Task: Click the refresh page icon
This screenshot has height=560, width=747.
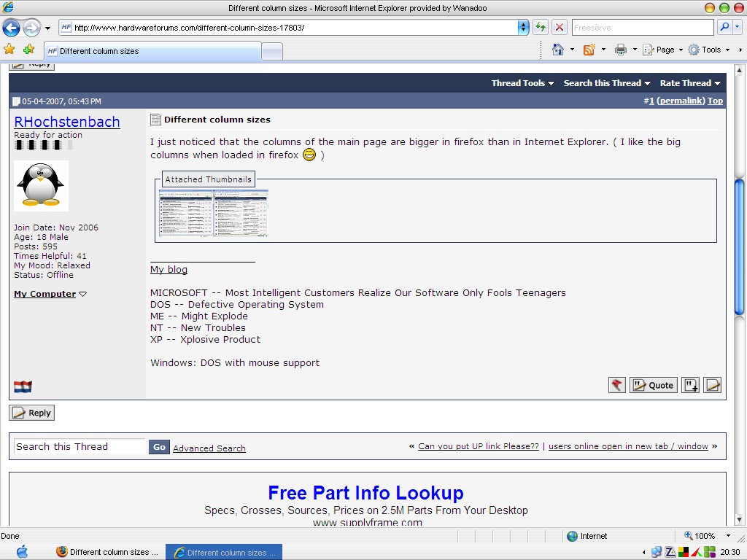Action: coord(541,27)
